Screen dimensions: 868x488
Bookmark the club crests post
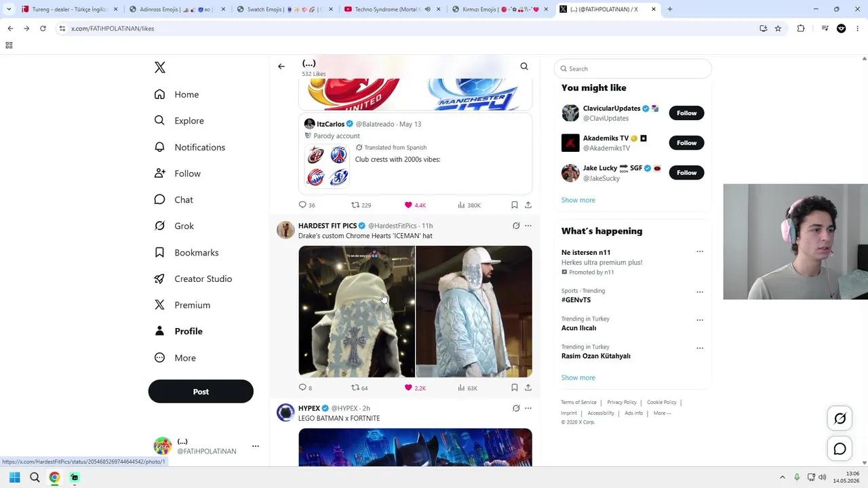pos(515,205)
